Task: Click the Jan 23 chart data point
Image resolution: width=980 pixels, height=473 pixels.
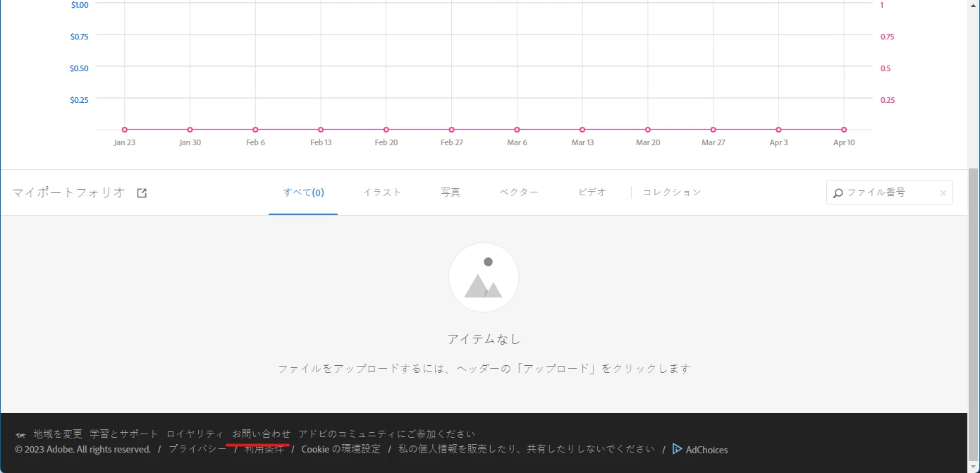Action: coord(125,130)
